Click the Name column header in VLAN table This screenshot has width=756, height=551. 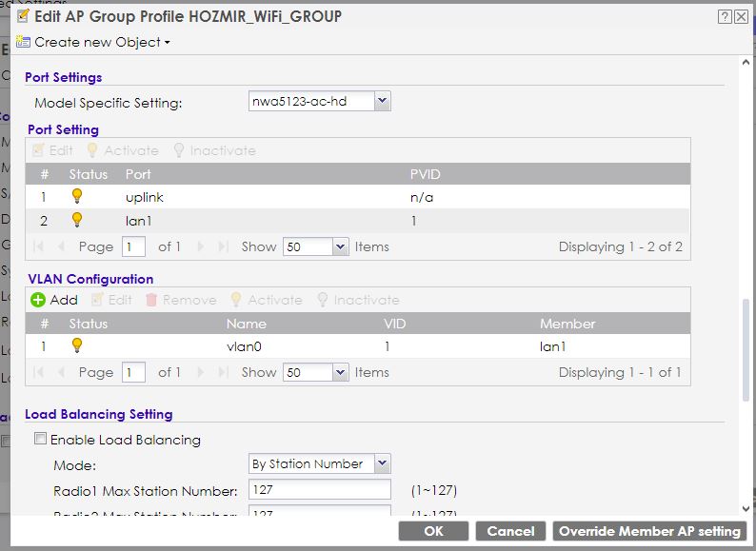click(x=246, y=324)
